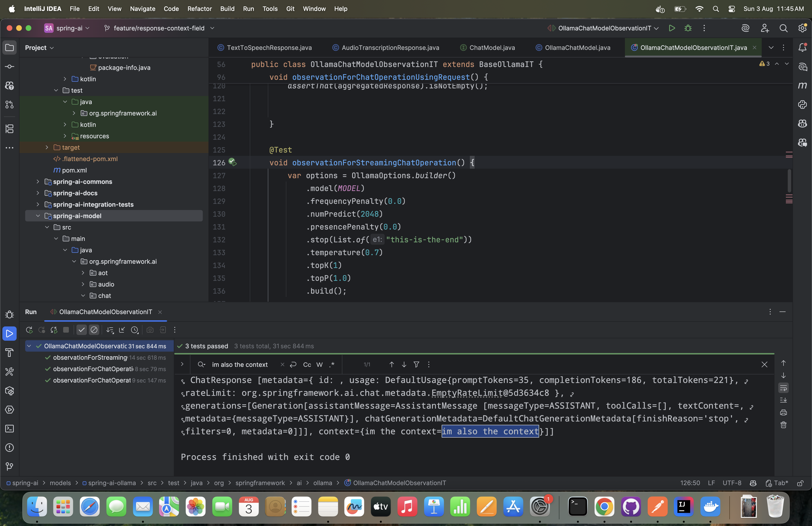The height and width of the screenshot is (526, 812).
Task: Toggle Show Ignored tests button
Action: (x=94, y=330)
